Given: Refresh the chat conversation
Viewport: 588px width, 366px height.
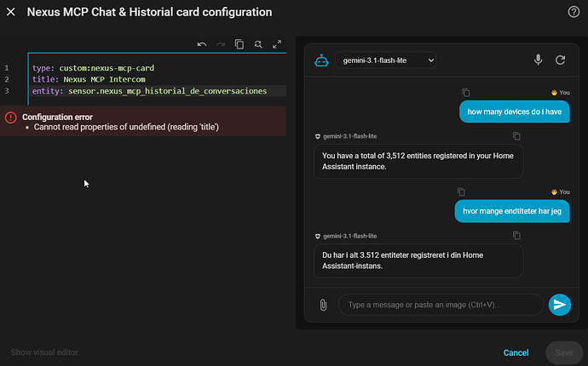Looking at the screenshot, I should point(560,60).
